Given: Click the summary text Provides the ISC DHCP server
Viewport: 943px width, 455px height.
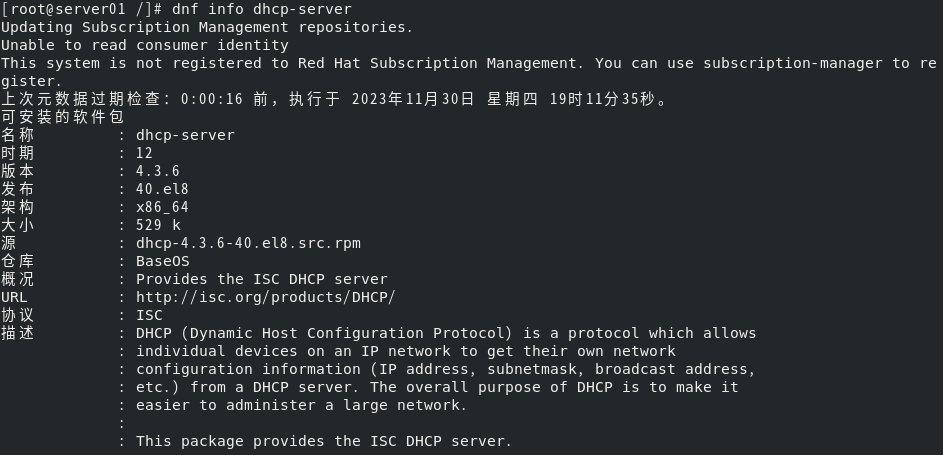Looking at the screenshot, I should [261, 279].
